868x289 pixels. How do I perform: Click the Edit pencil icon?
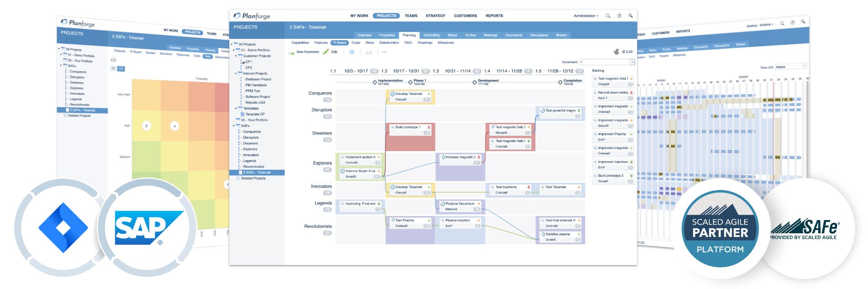(326, 52)
